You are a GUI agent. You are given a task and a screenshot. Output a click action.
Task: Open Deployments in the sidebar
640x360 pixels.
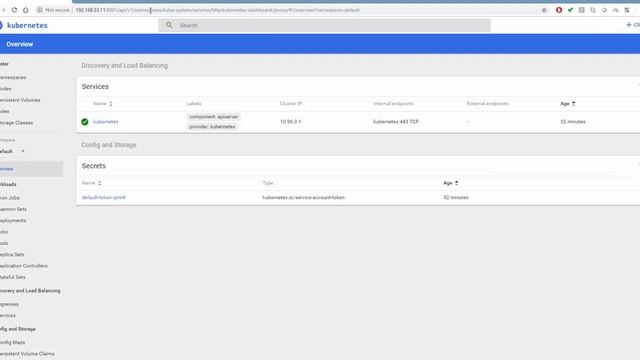click(13, 220)
